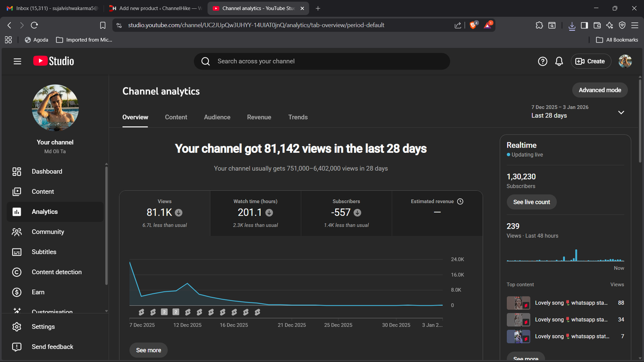Open Dashboard from the sidebar
Image resolution: width=644 pixels, height=362 pixels.
pos(47,171)
